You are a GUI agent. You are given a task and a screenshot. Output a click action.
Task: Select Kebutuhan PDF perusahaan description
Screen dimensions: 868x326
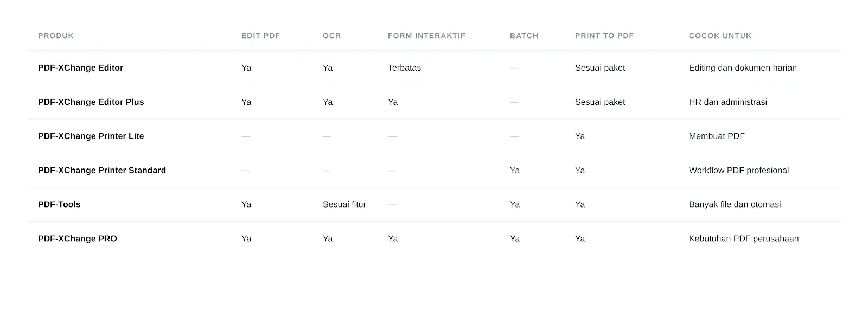click(x=744, y=239)
